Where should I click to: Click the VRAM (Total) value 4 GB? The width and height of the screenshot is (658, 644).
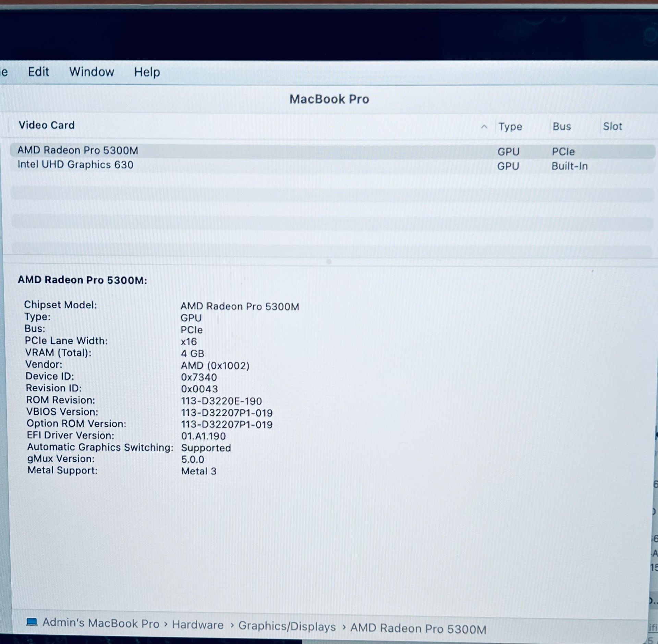[193, 353]
